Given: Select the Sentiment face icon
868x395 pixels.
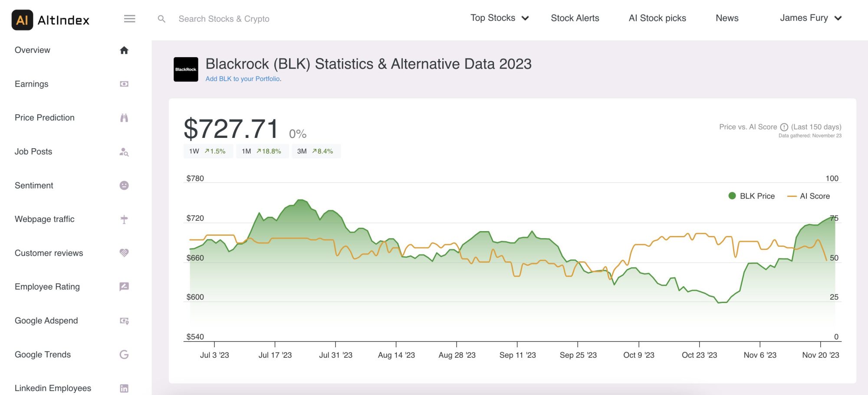Looking at the screenshot, I should [x=124, y=185].
